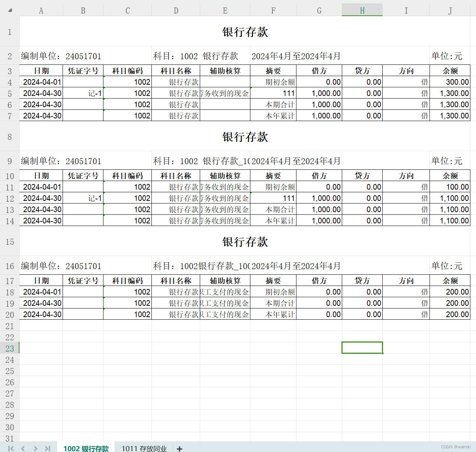Screen dimensions: 476x452
Task: Select row 8 header
Action: (10, 137)
